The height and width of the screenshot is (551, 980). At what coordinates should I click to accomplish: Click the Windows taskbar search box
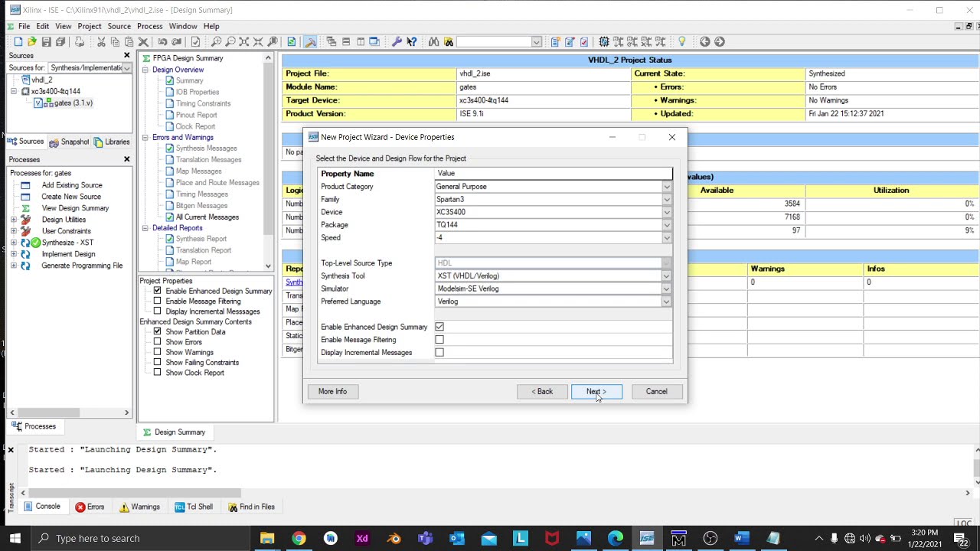[x=142, y=538]
